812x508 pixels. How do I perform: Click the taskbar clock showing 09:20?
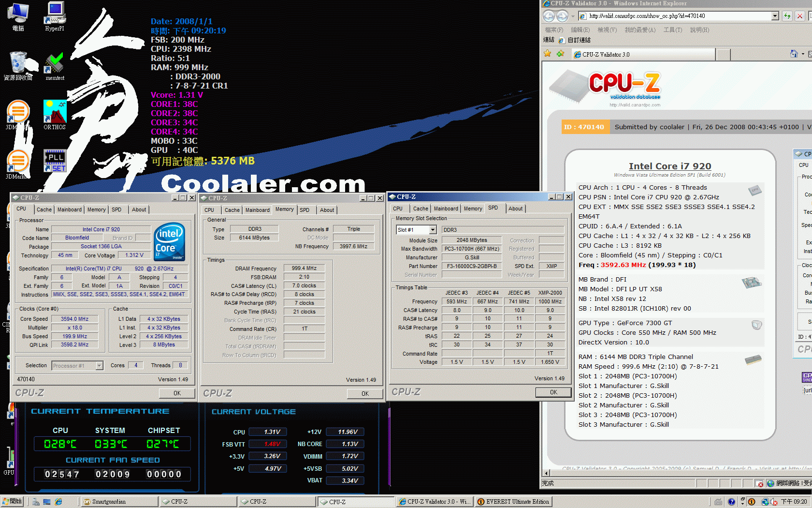coord(794,502)
